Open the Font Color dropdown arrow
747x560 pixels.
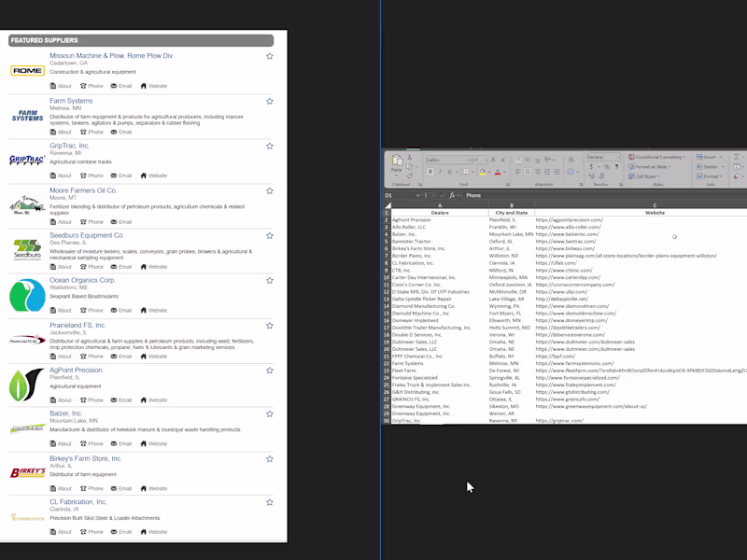point(504,172)
